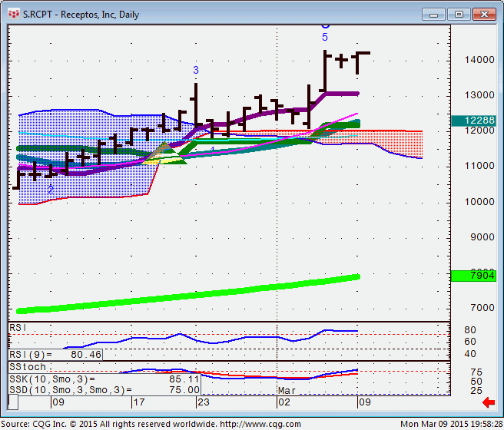Click the stochastic scale value 75
Screen dimensions: 504x430
pos(476,372)
